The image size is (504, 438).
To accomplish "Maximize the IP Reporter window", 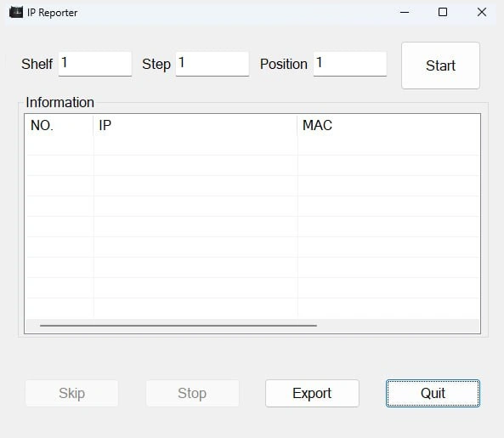I will [x=443, y=12].
